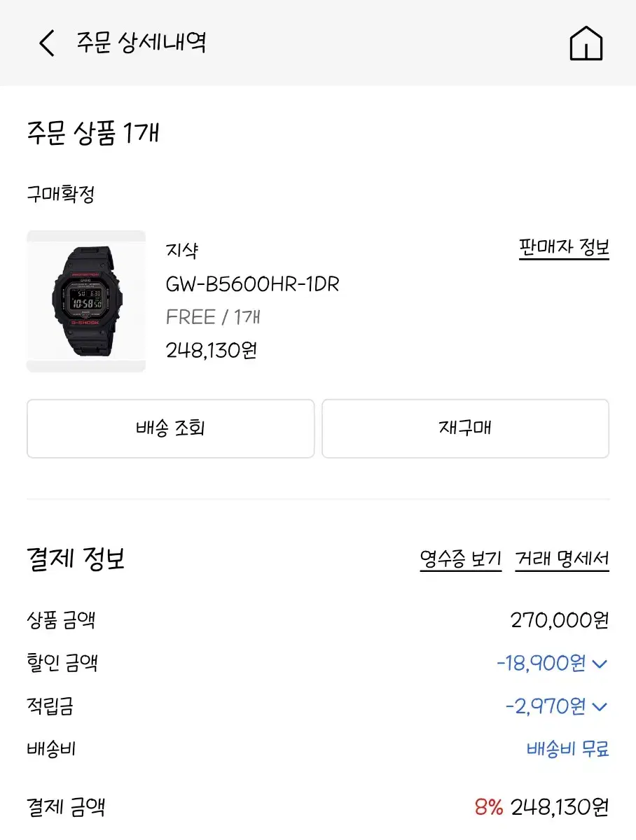Tap the 구매확정 order status label
Viewport: 636px width, 840px height.
click(x=60, y=195)
